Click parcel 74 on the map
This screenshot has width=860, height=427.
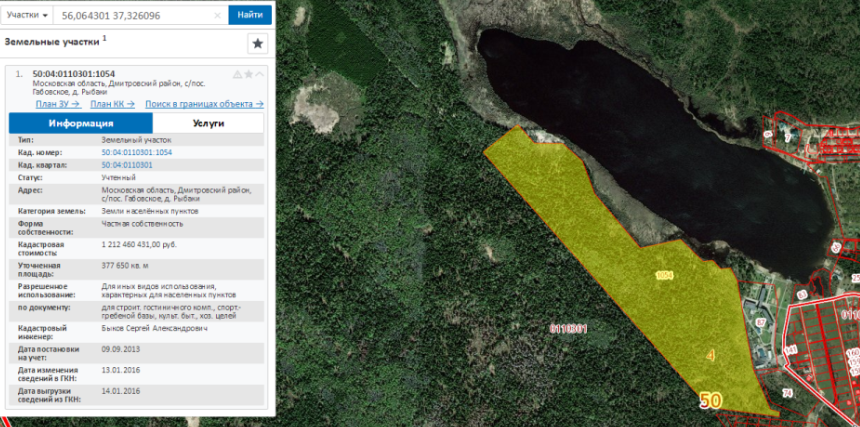coord(787,393)
